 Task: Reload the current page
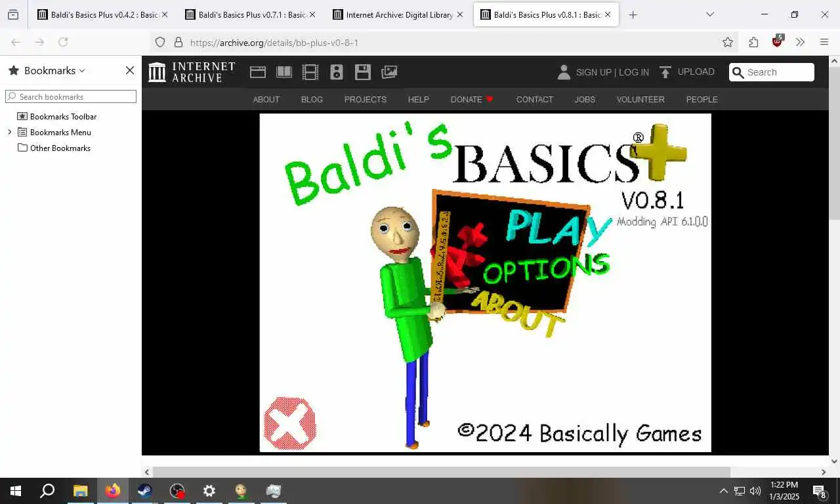[63, 42]
